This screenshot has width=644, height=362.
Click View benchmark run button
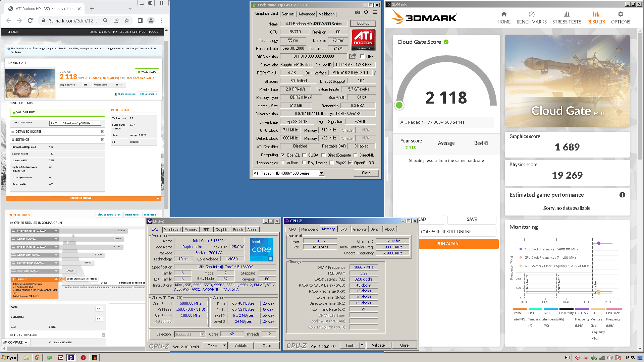pyautogui.click(x=109, y=215)
